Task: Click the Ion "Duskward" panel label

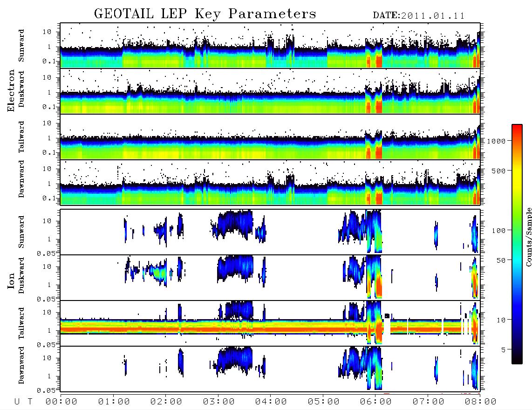Action: 21,275
